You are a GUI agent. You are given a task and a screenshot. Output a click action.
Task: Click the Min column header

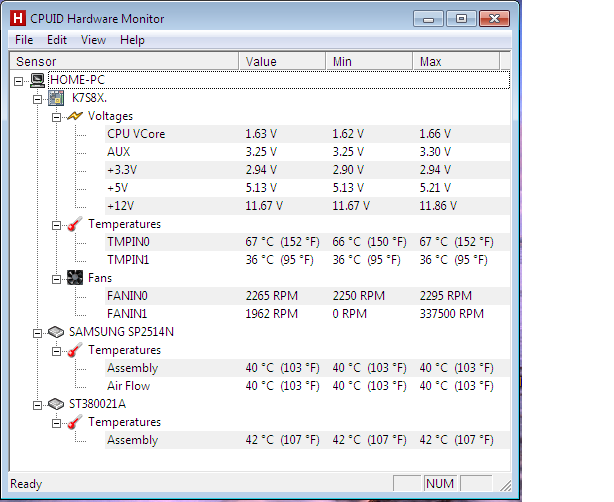(369, 61)
